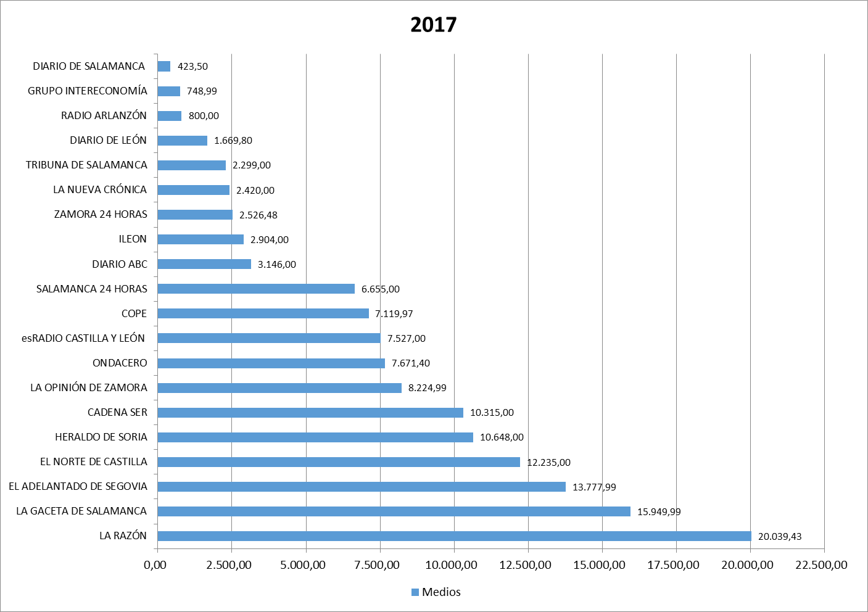The height and width of the screenshot is (612, 868).
Task: Select the COPE category label
Action: pyautogui.click(x=134, y=313)
